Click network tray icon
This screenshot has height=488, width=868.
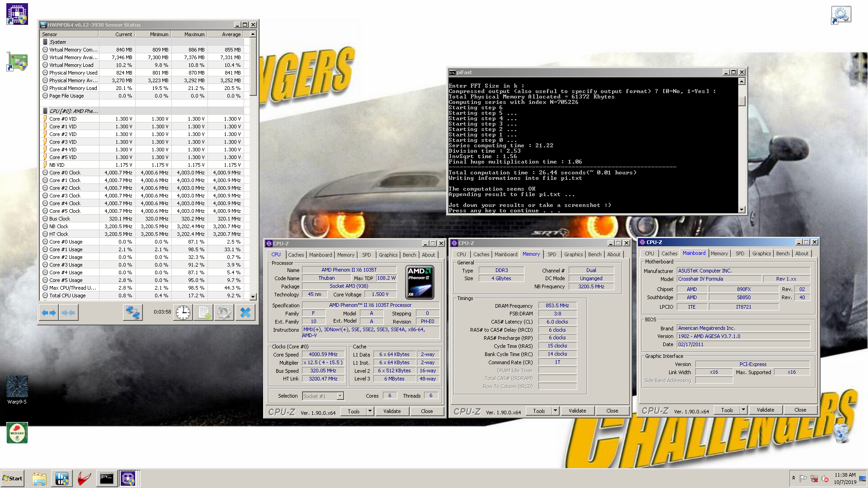point(814,479)
